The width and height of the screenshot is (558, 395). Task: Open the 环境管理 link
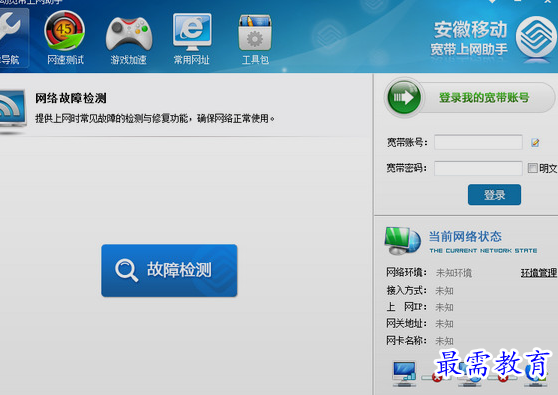pos(538,273)
